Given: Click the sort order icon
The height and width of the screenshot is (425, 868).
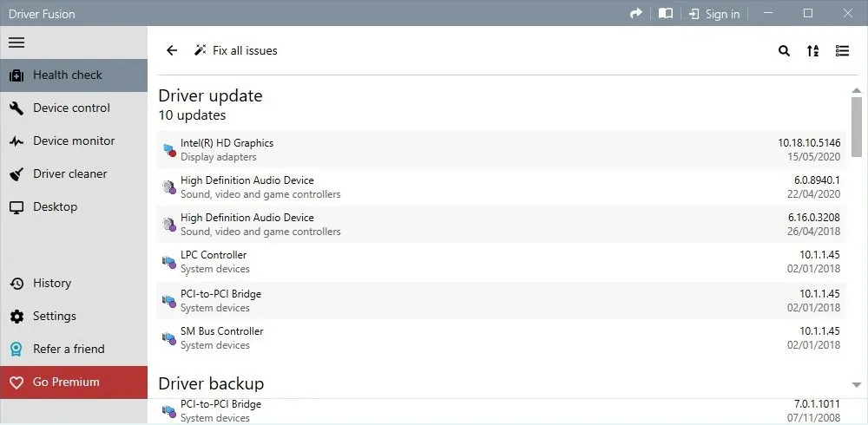Looking at the screenshot, I should point(812,51).
